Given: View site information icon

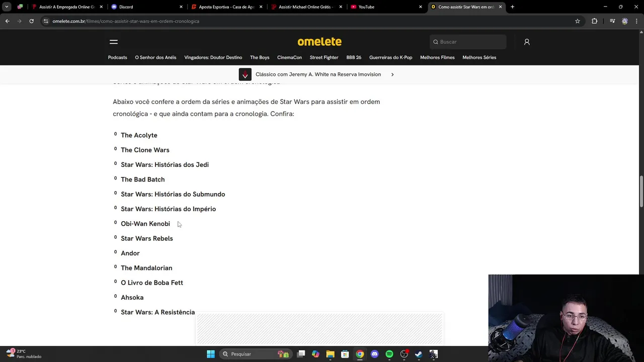Looking at the screenshot, I should click(46, 21).
